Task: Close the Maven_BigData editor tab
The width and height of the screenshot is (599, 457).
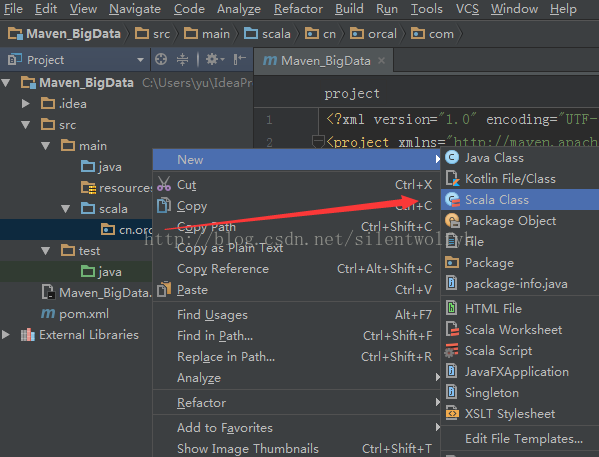Action: coord(381,60)
